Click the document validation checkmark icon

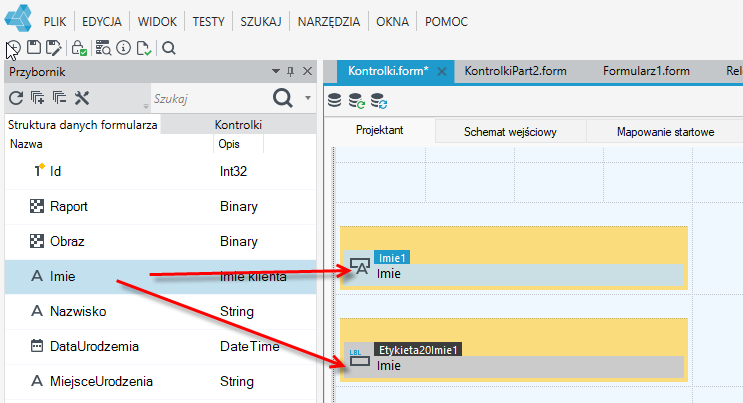(144, 48)
